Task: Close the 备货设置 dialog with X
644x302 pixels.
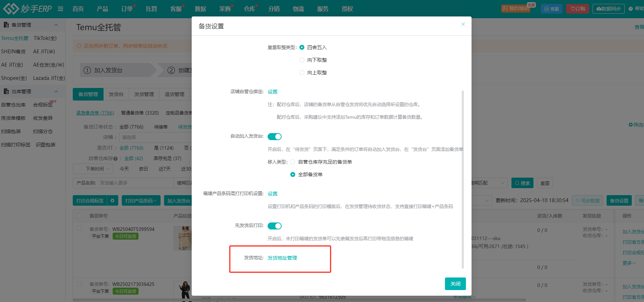Action: tap(463, 24)
